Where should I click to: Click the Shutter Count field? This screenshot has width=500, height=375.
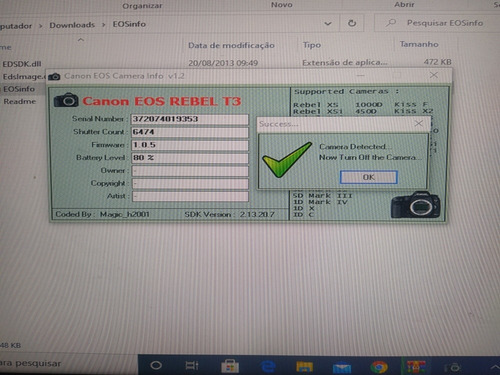click(x=190, y=132)
